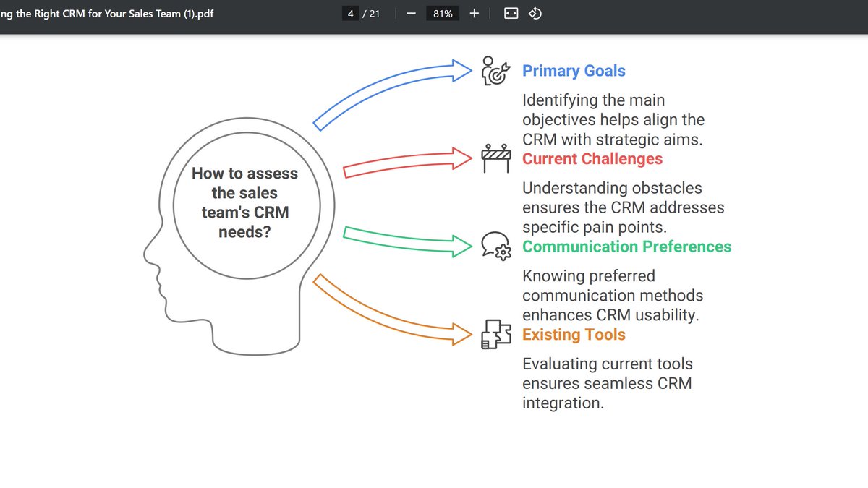Click the Current Challenges heading
Viewport: 868px width, 488px height.
(x=592, y=158)
